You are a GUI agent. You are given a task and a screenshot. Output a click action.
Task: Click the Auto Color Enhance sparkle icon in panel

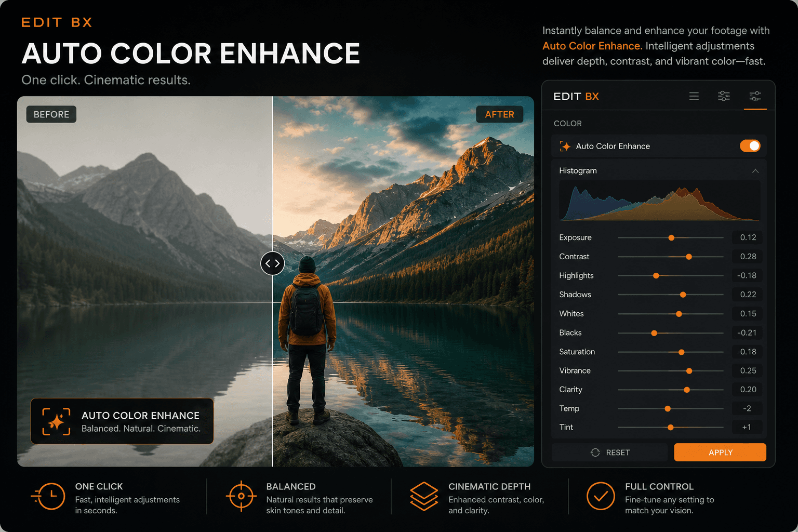click(565, 147)
